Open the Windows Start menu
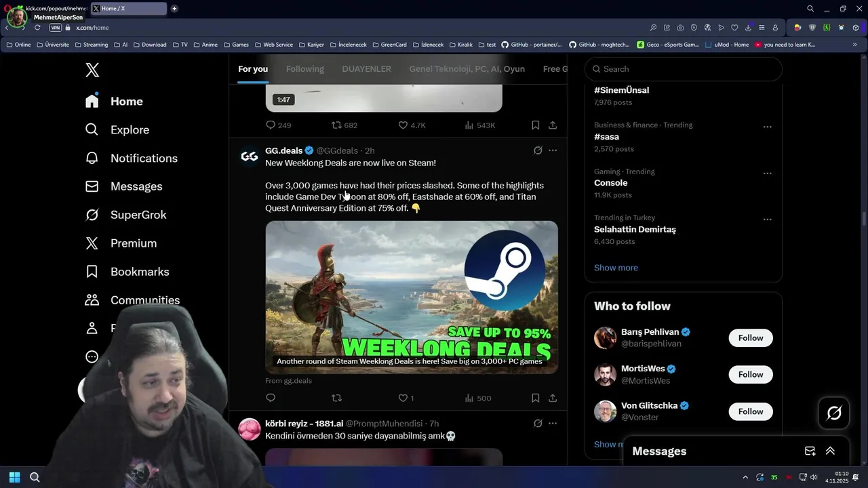The width and height of the screenshot is (868, 488). click(x=14, y=477)
